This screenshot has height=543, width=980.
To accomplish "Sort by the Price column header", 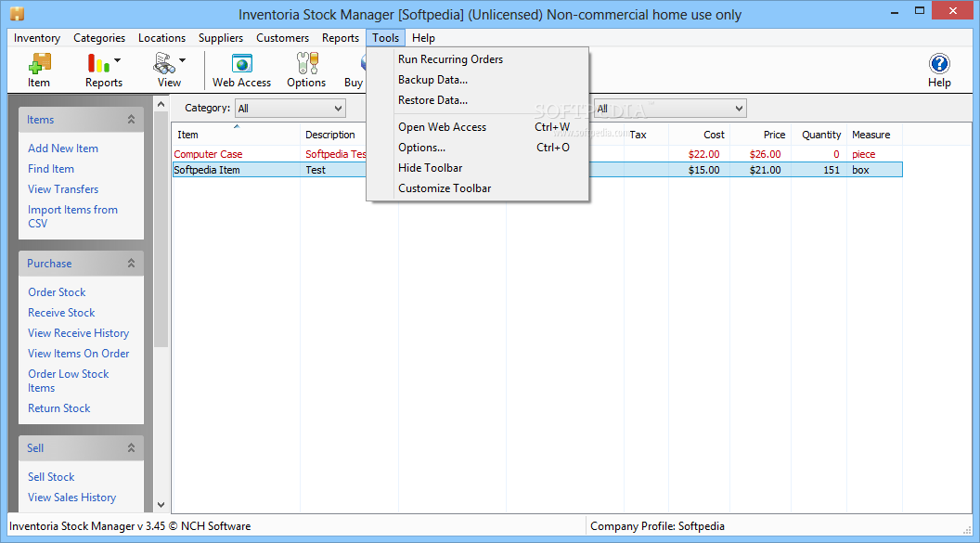I will pos(761,135).
